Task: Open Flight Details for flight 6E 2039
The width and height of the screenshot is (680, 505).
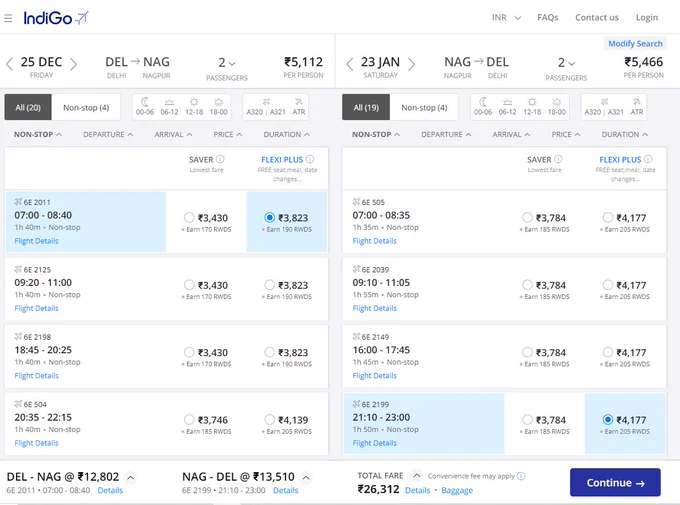Action: coord(374,308)
